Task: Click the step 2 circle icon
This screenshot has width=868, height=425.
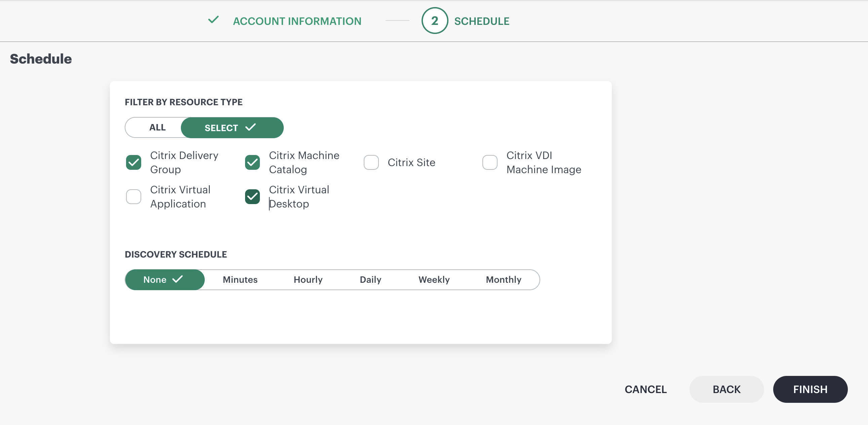Action: (435, 21)
